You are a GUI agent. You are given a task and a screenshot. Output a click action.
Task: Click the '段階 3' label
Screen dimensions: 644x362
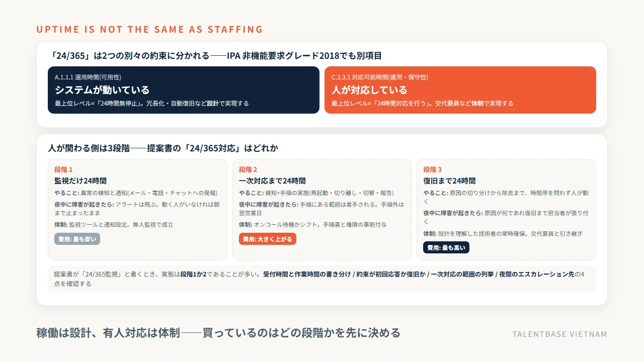pos(433,169)
